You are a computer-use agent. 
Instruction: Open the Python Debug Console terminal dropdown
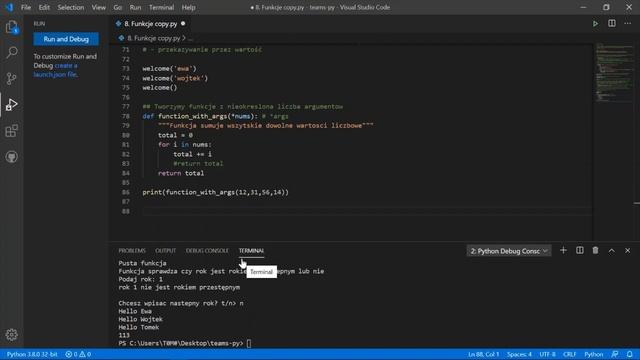tap(509, 251)
